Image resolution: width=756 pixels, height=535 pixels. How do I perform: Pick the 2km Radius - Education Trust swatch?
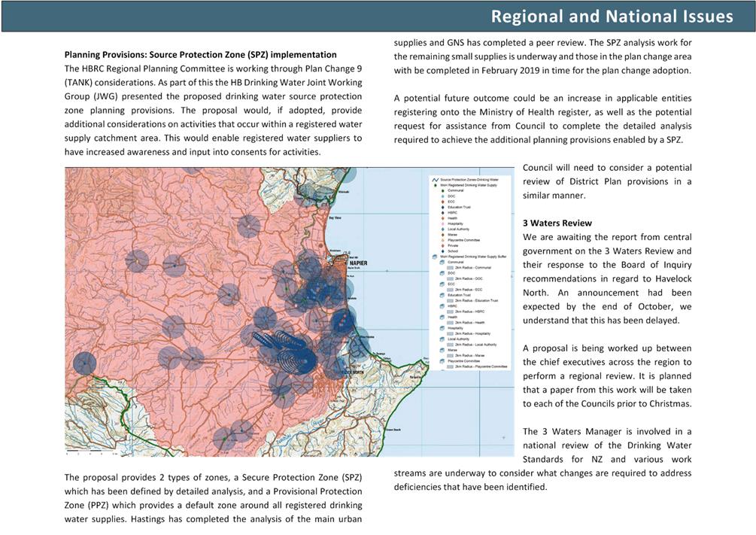click(451, 301)
